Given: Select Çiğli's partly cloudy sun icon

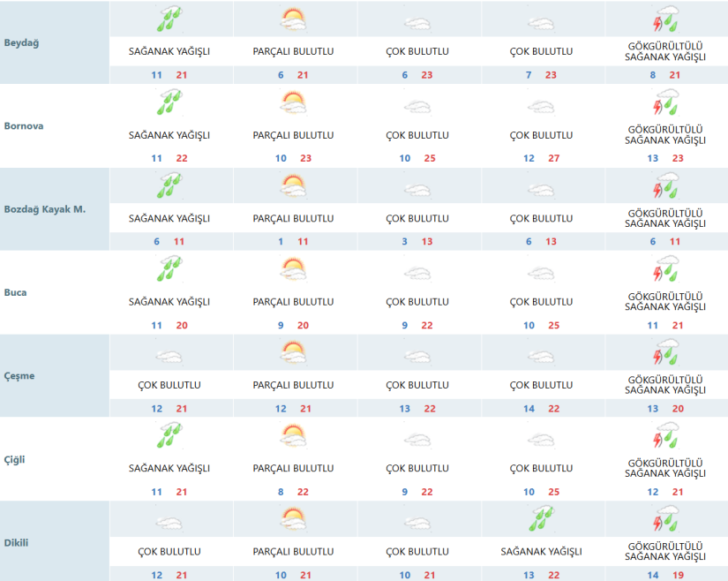Looking at the screenshot, I should click(293, 437).
